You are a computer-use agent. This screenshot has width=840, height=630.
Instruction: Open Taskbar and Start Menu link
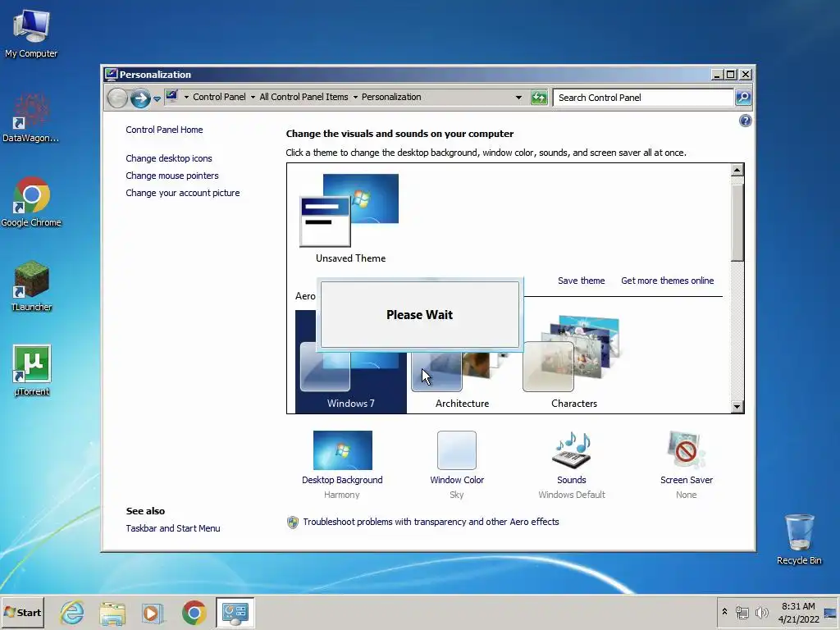[172, 528]
